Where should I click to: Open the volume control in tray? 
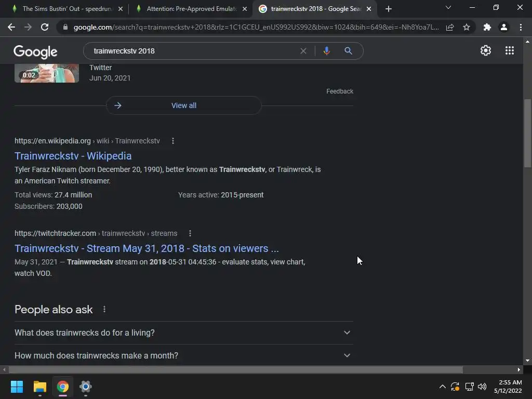click(482, 387)
